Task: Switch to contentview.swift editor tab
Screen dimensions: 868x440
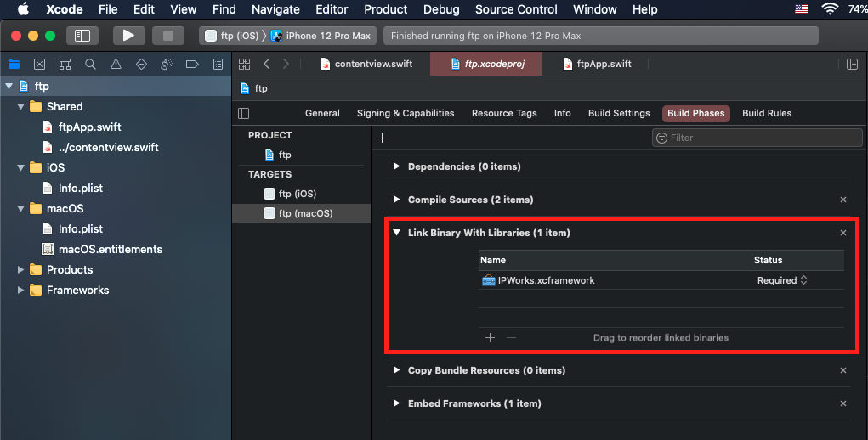Action: click(366, 64)
